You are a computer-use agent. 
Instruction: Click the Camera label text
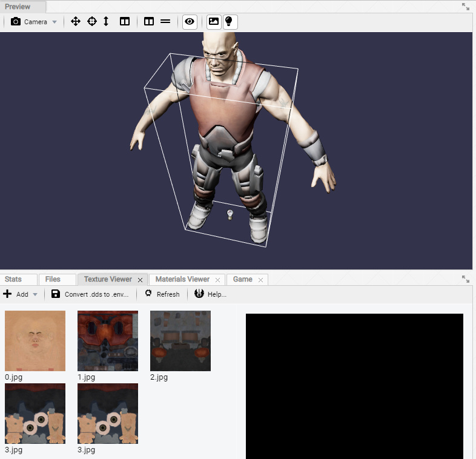click(36, 22)
